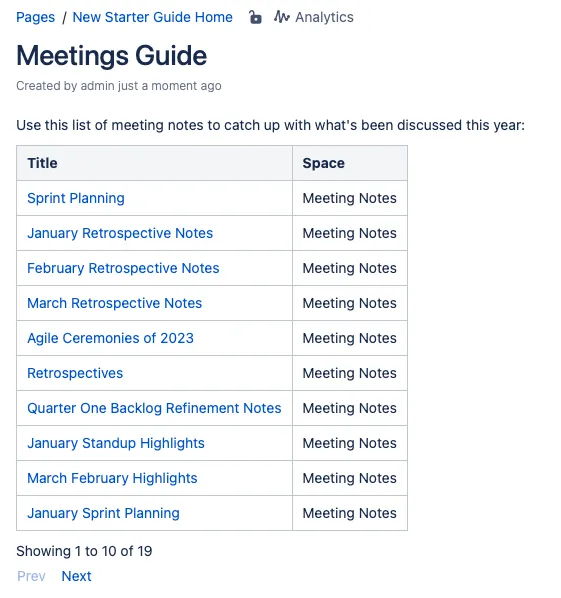Open January Sprint Planning link
The width and height of the screenshot is (561, 598).
[103, 513]
